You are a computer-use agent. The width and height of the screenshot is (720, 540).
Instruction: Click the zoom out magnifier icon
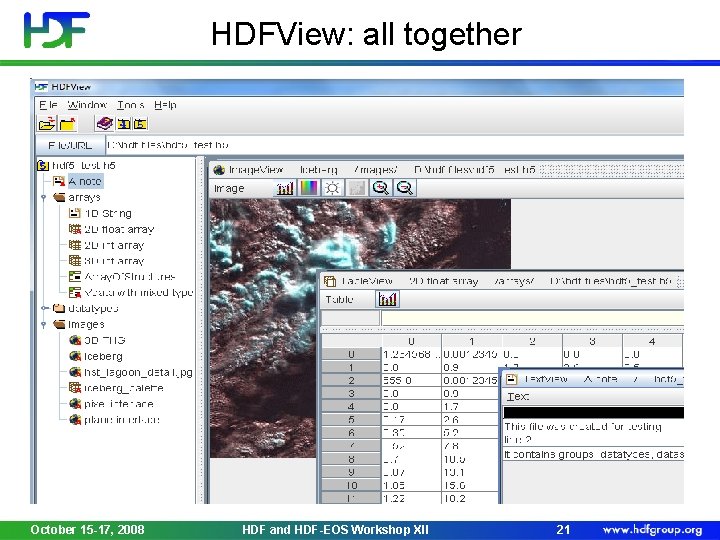coord(405,188)
